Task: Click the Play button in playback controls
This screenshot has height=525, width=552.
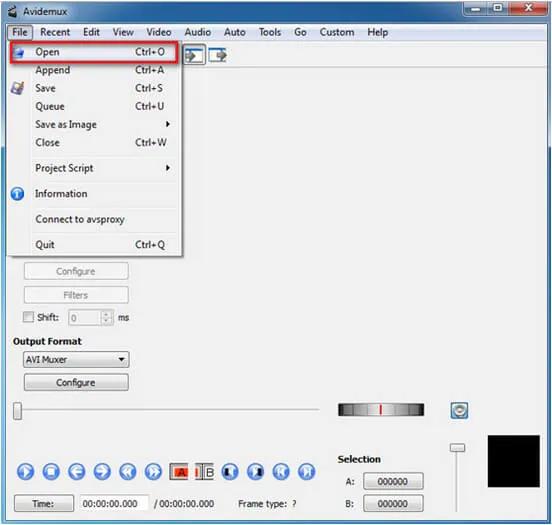Action: click(x=25, y=471)
